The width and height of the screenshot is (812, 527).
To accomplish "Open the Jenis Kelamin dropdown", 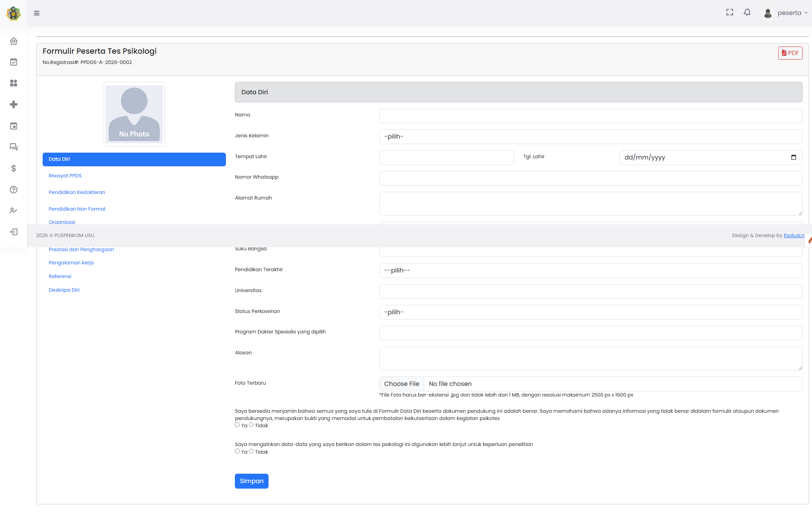I will 591,136.
